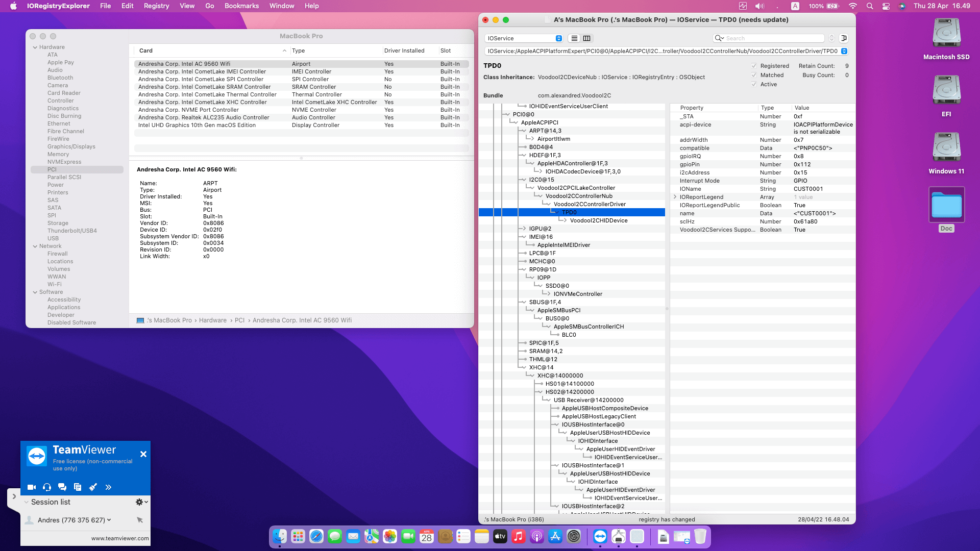Screen dimensions: 980x551
Task: Open Launchpad from the Dock
Action: [298, 536]
